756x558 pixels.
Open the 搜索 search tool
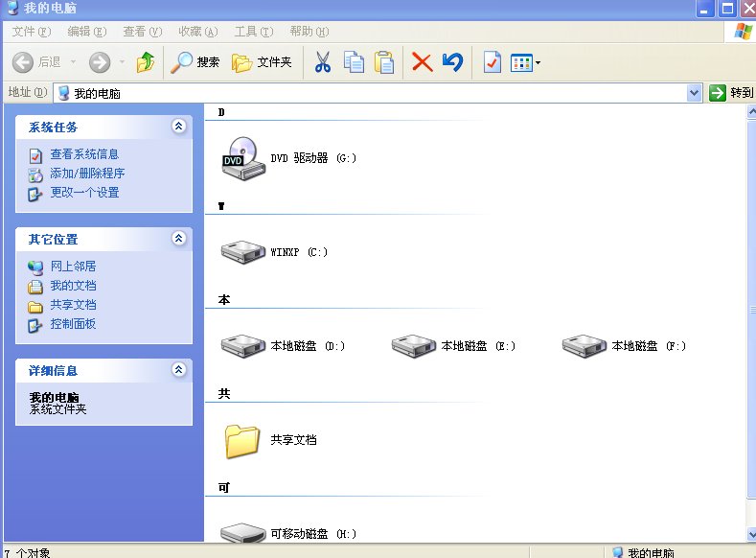click(195, 62)
